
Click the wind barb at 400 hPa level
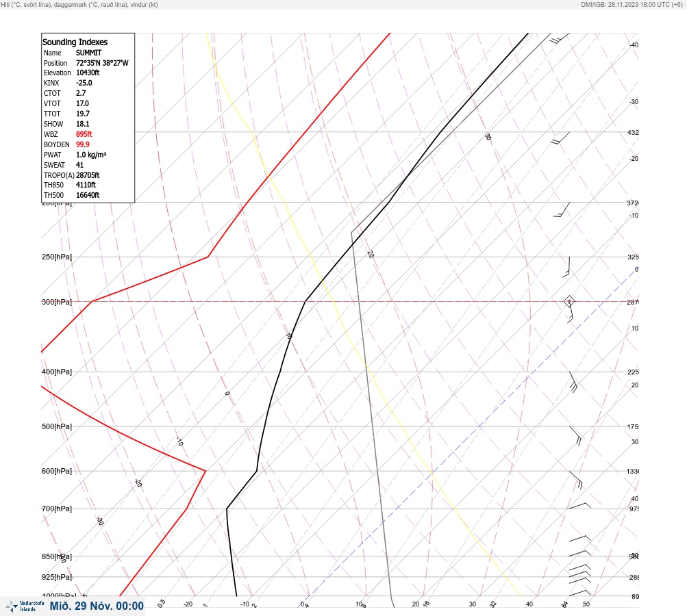pyautogui.click(x=573, y=382)
